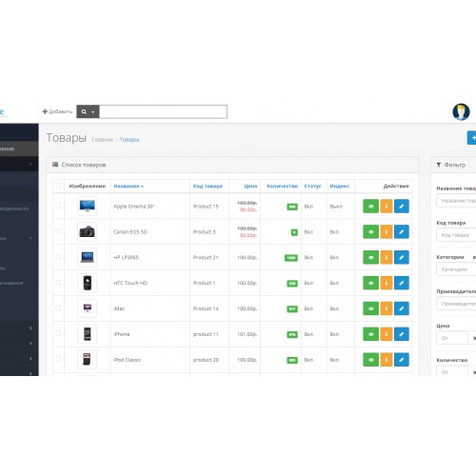
Task: View iMac product via green eye button
Action: (370, 308)
